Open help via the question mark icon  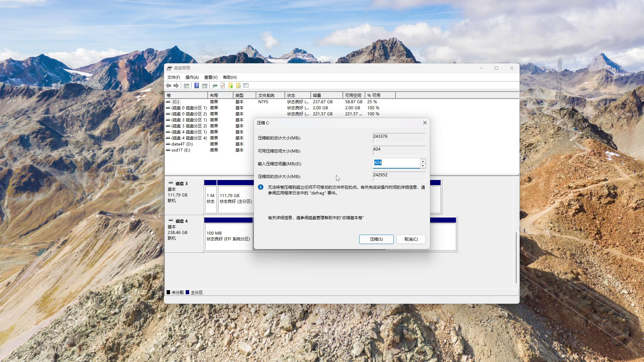point(197,86)
